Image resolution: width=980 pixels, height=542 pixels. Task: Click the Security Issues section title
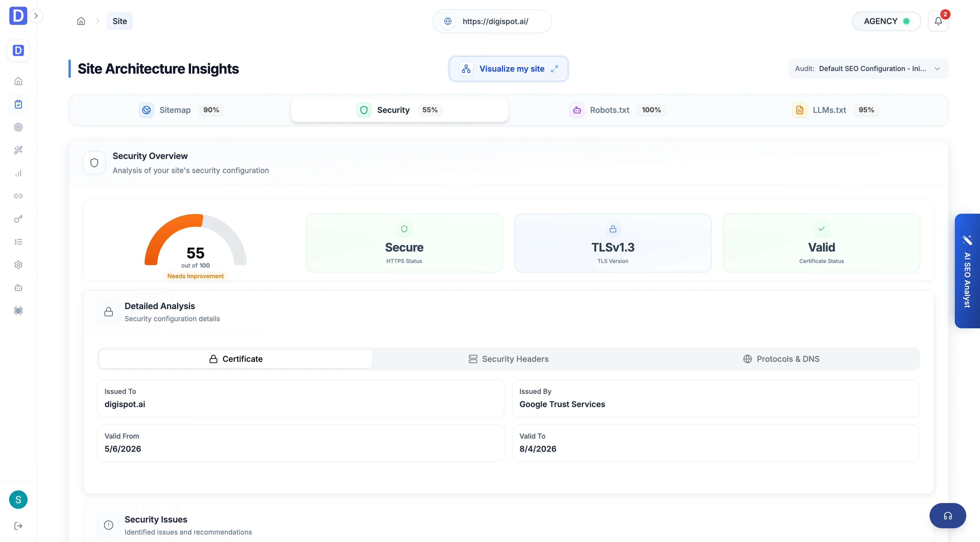point(156,520)
